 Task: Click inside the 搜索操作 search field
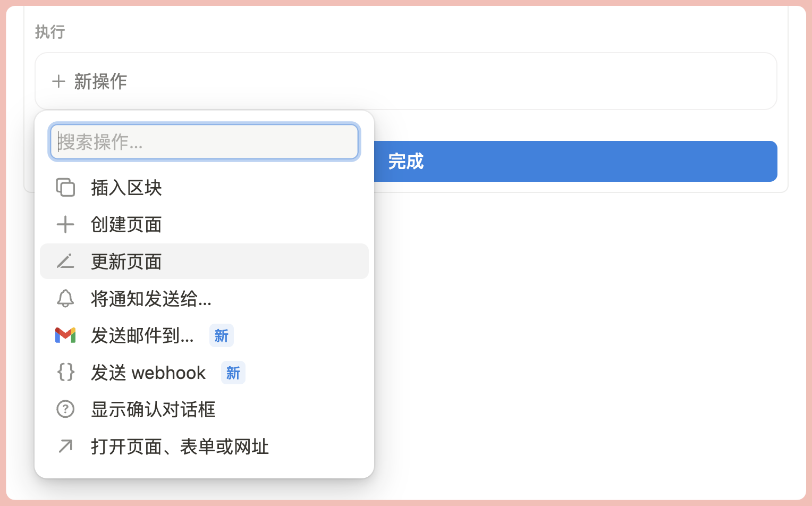click(204, 141)
